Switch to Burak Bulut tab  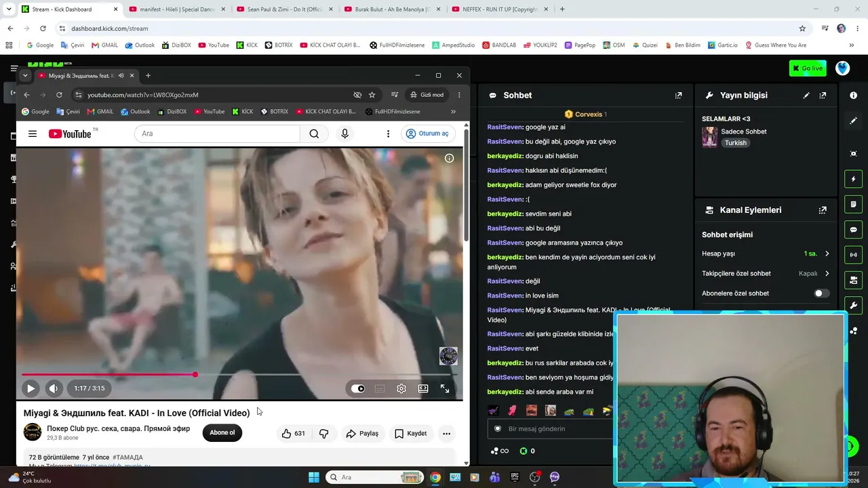(x=392, y=9)
